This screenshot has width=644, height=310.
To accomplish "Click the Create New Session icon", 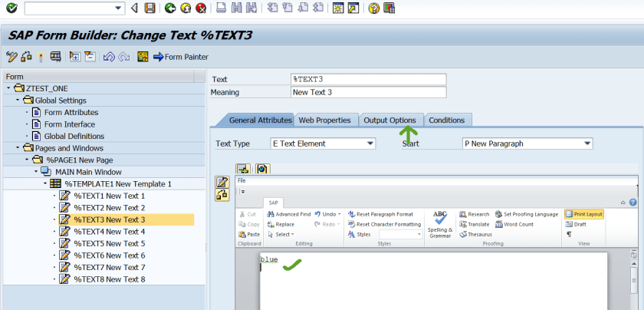I will click(x=338, y=8).
